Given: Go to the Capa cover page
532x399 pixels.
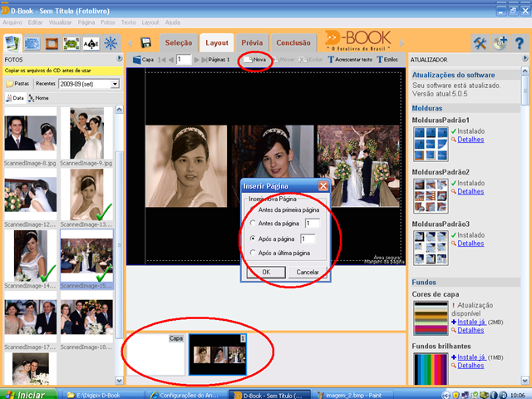Looking at the screenshot, I should pyautogui.click(x=144, y=60).
